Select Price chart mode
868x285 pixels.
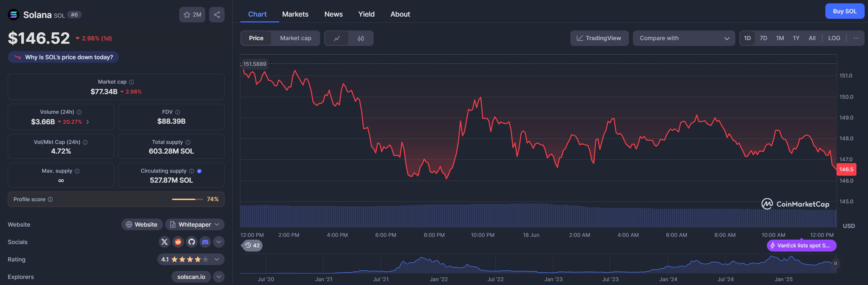click(256, 38)
